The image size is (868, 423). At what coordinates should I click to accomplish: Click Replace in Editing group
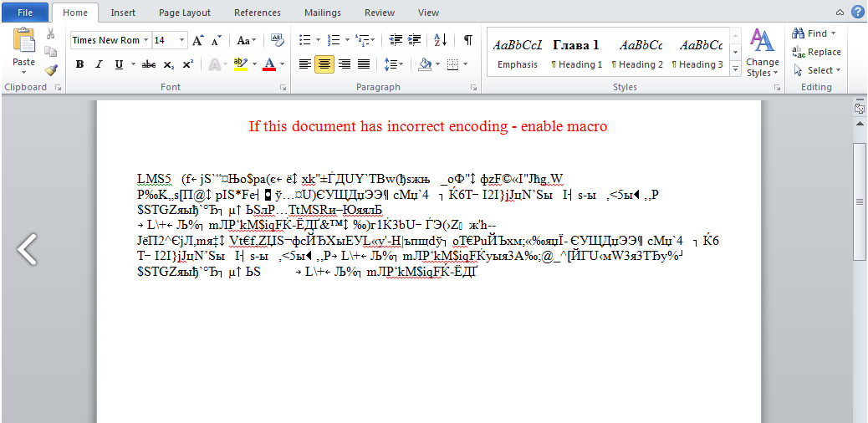[x=816, y=52]
